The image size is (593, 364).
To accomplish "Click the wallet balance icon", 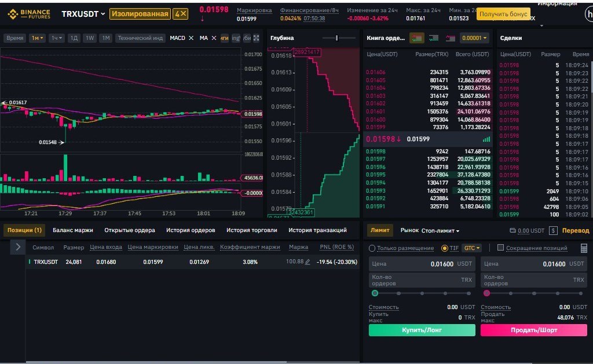I will [x=513, y=230].
